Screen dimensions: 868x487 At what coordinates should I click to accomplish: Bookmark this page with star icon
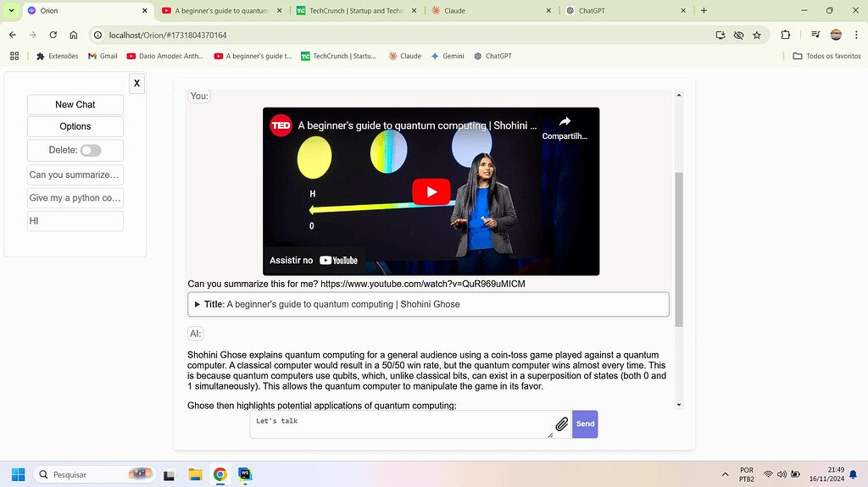click(x=757, y=36)
